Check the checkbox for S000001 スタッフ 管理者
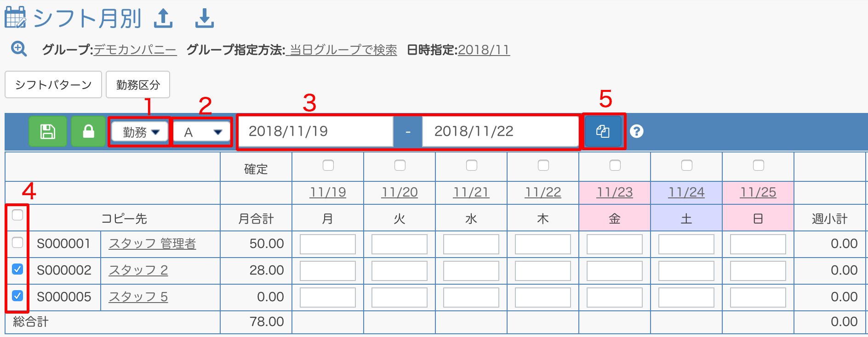This screenshot has height=337, width=868. (17, 242)
